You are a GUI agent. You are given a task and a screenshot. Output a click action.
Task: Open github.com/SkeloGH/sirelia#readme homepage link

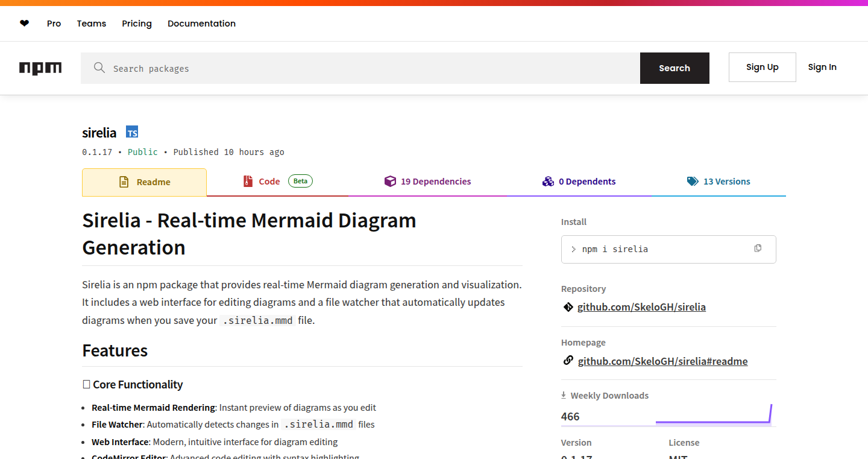pos(662,361)
